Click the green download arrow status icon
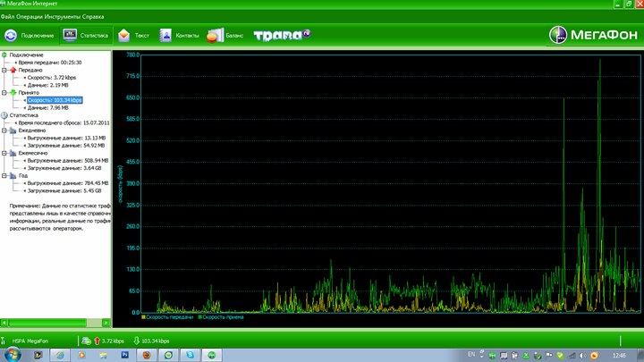 pos(137,341)
